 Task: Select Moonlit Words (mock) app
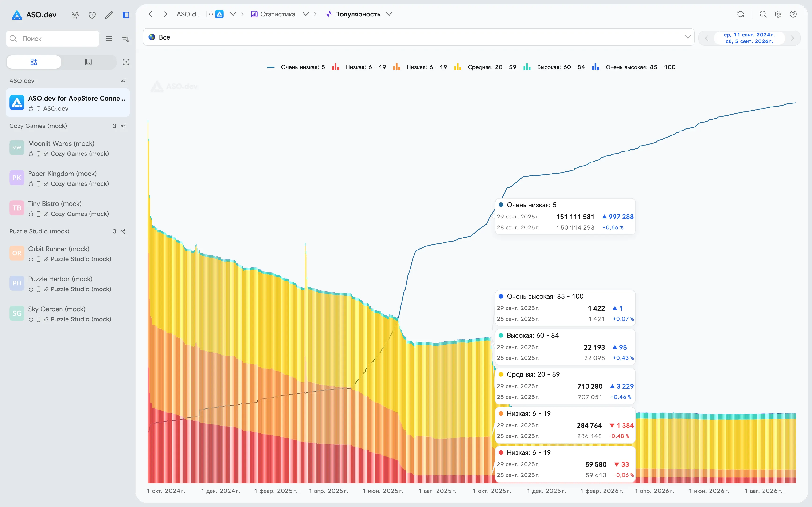pos(68,148)
